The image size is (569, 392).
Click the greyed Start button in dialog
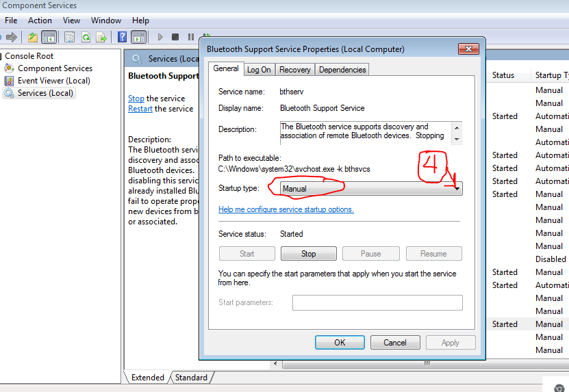(246, 254)
